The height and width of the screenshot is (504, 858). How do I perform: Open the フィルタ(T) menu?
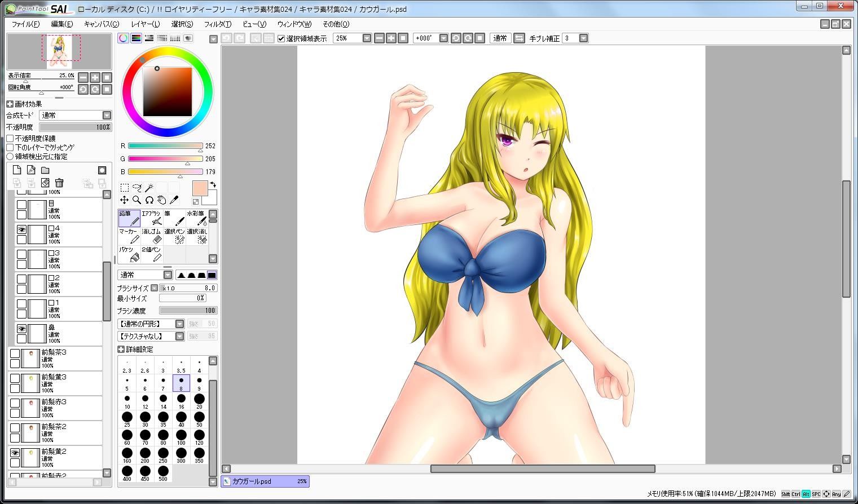point(217,24)
